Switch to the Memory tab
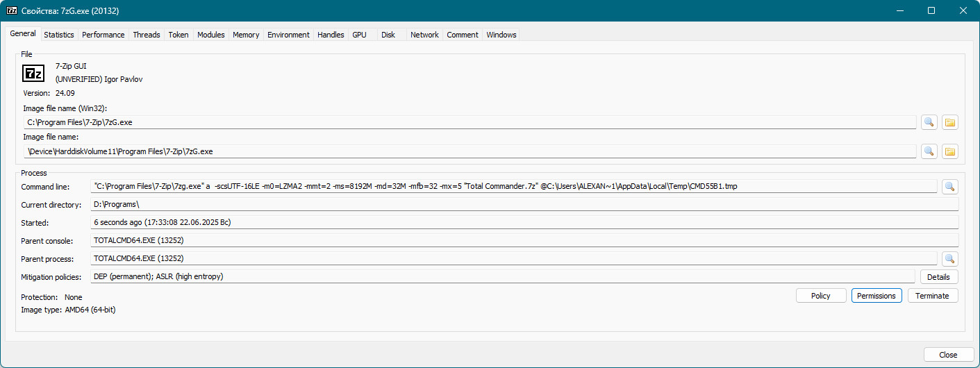 tap(246, 35)
